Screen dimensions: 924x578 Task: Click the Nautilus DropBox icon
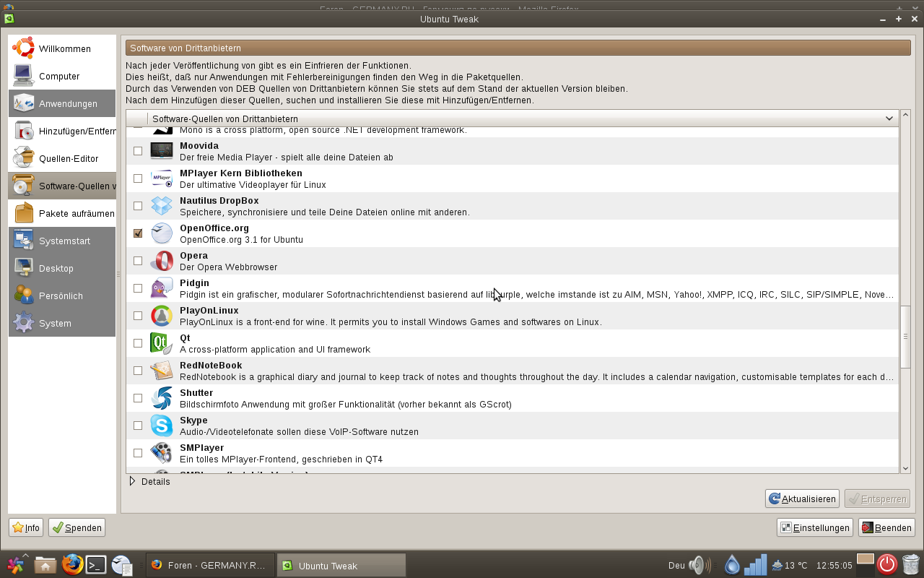(161, 206)
